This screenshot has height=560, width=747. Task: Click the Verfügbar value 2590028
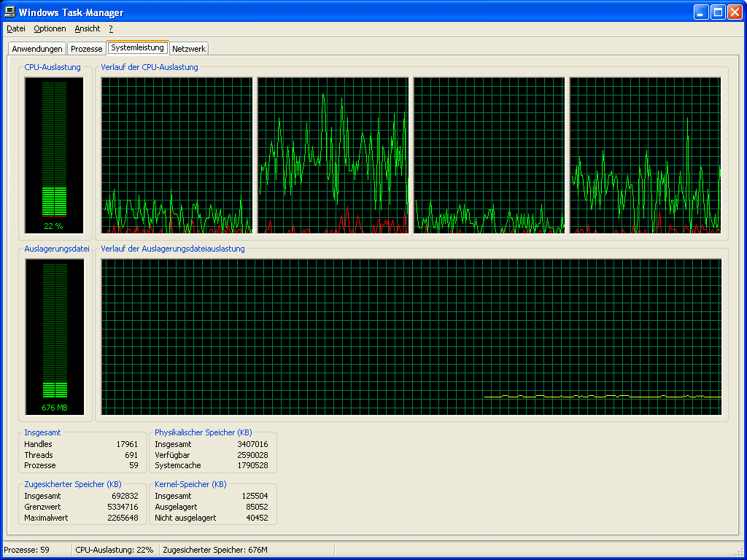pyautogui.click(x=252, y=455)
